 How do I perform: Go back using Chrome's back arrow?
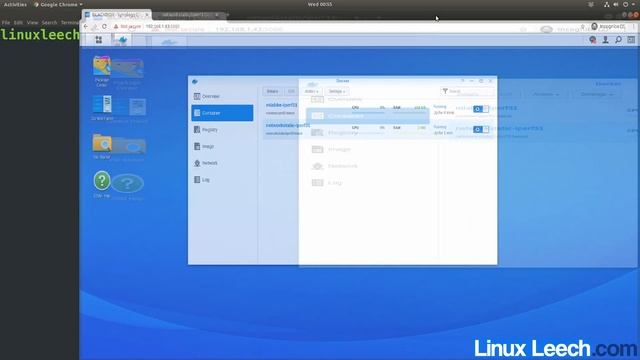pyautogui.click(x=86, y=27)
